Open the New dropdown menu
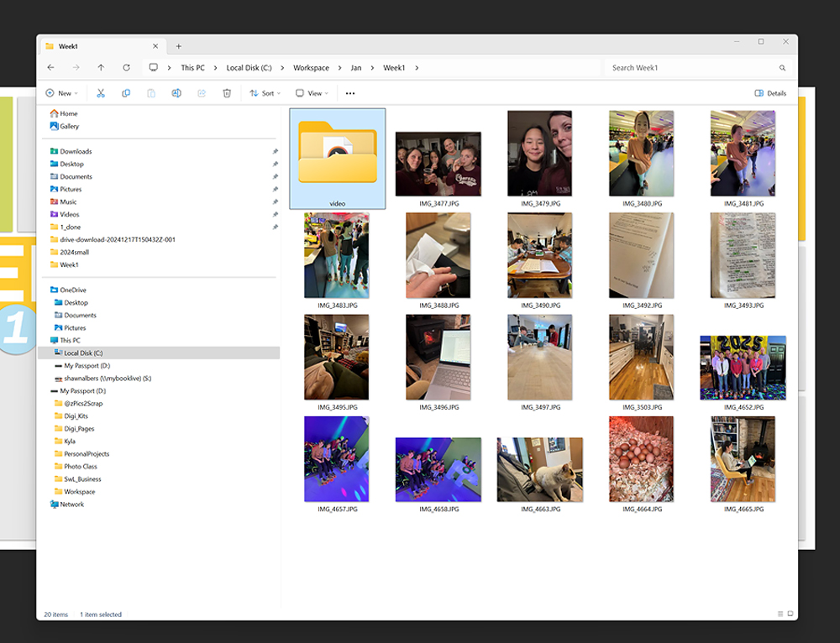This screenshot has height=643, width=840. [62, 93]
